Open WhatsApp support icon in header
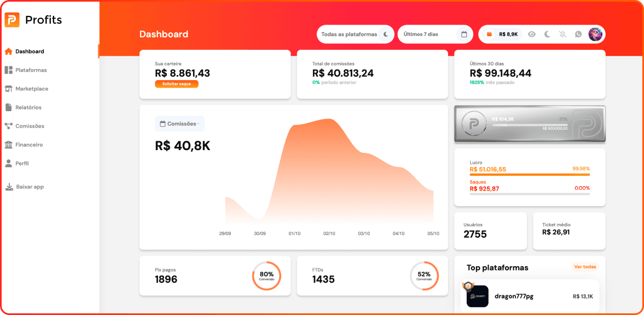 coord(578,34)
